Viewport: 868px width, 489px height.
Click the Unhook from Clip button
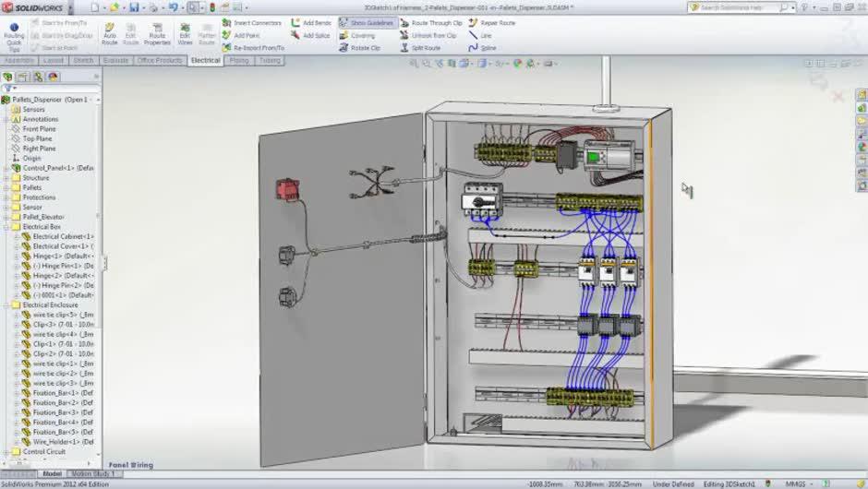pos(428,35)
